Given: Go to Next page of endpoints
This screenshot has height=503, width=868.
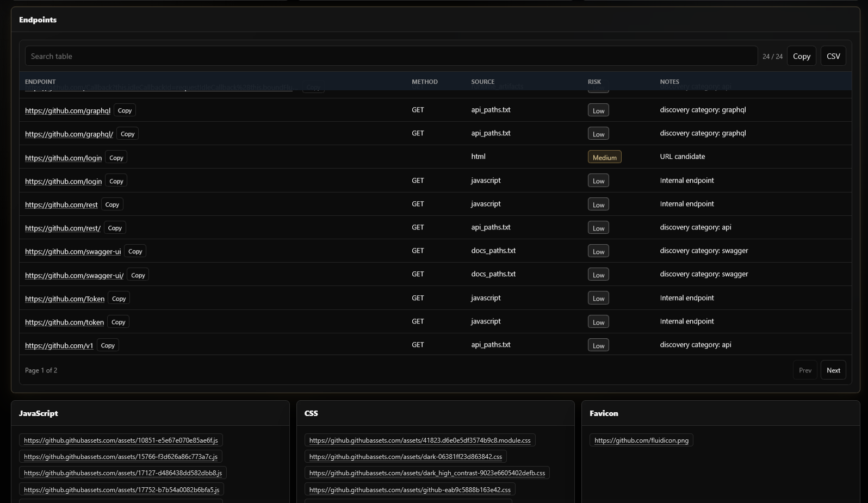Looking at the screenshot, I should tap(833, 370).
